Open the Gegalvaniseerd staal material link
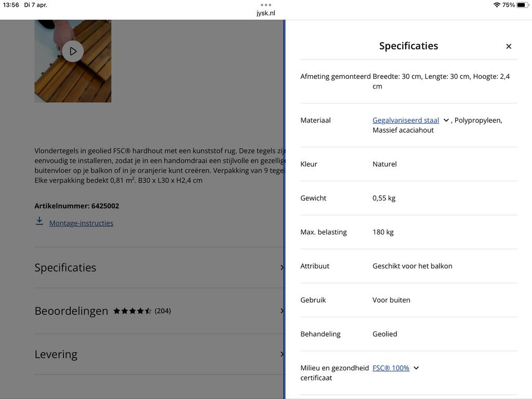Viewport: 532px width, 399px height. pyautogui.click(x=405, y=120)
